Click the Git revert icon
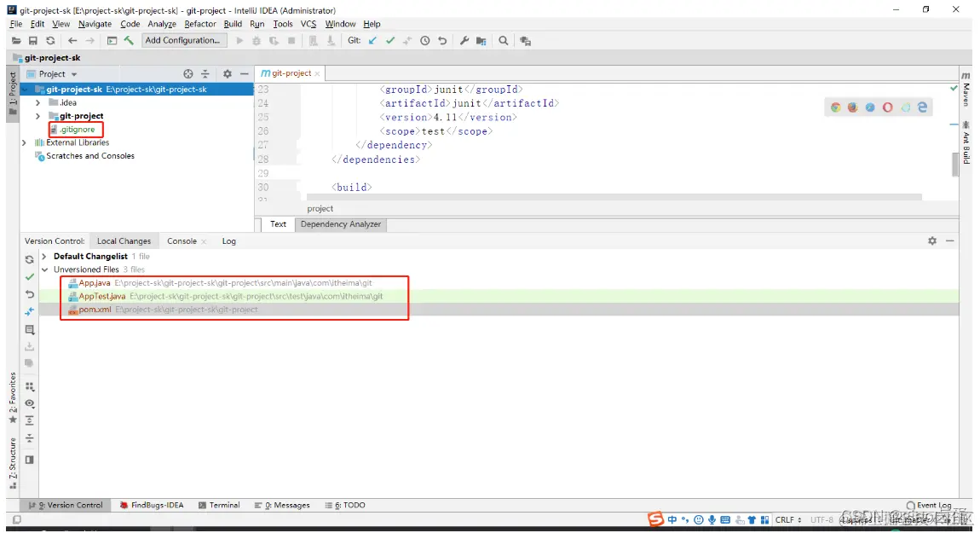 point(442,41)
